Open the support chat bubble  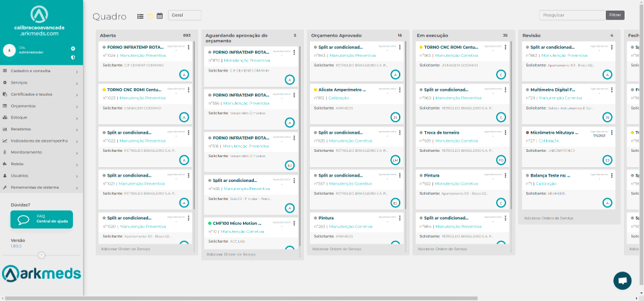622,281
